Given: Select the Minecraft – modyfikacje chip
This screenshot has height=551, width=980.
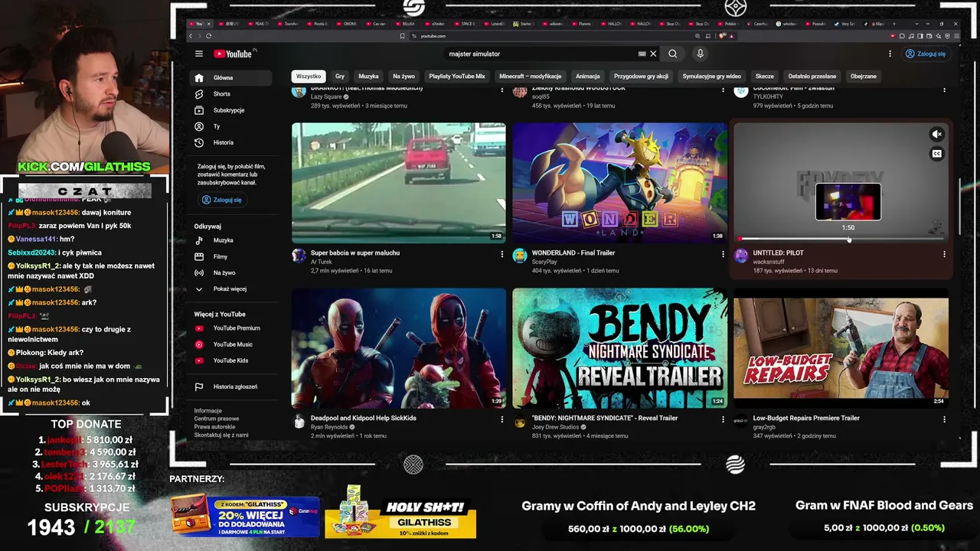Looking at the screenshot, I should click(531, 77).
